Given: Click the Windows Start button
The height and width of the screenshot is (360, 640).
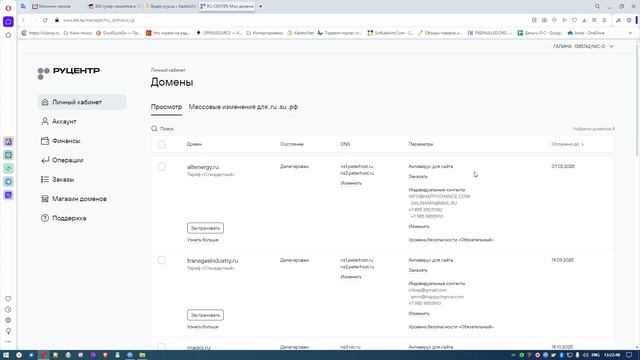Looking at the screenshot, I should (x=6, y=355).
